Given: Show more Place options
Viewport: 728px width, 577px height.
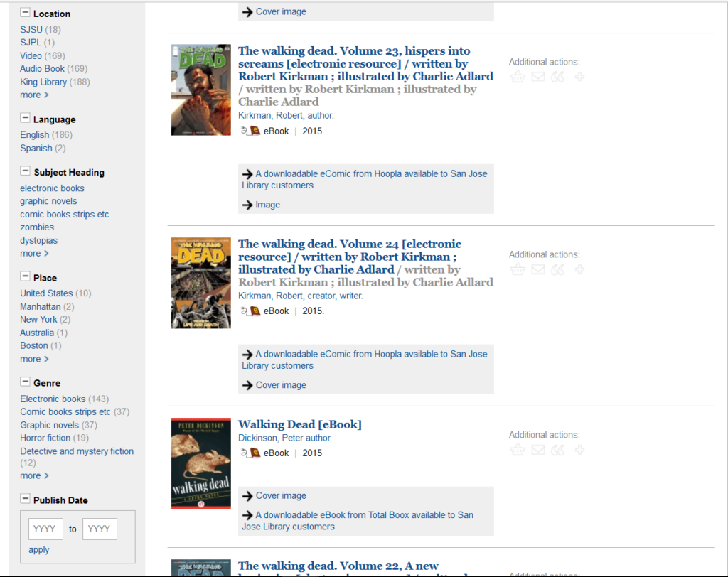Looking at the screenshot, I should point(34,359).
